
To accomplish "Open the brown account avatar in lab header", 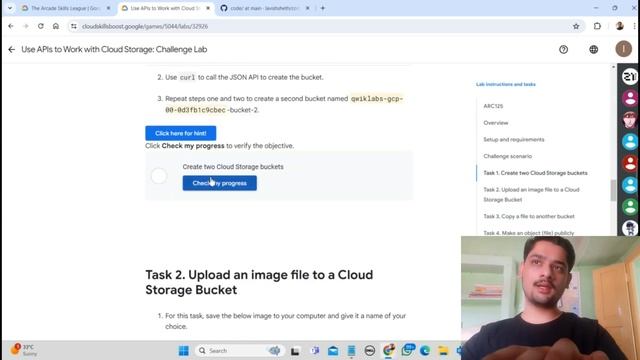I will point(623,49).
